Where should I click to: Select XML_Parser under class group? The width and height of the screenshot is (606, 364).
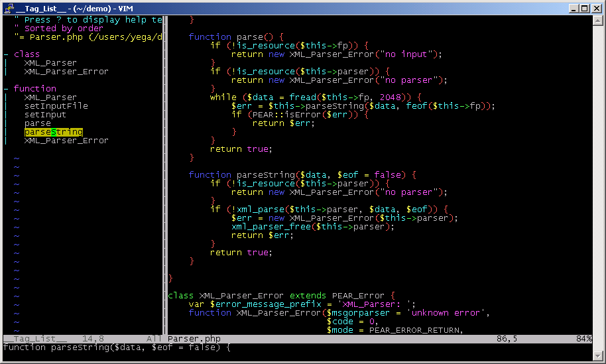[50, 63]
